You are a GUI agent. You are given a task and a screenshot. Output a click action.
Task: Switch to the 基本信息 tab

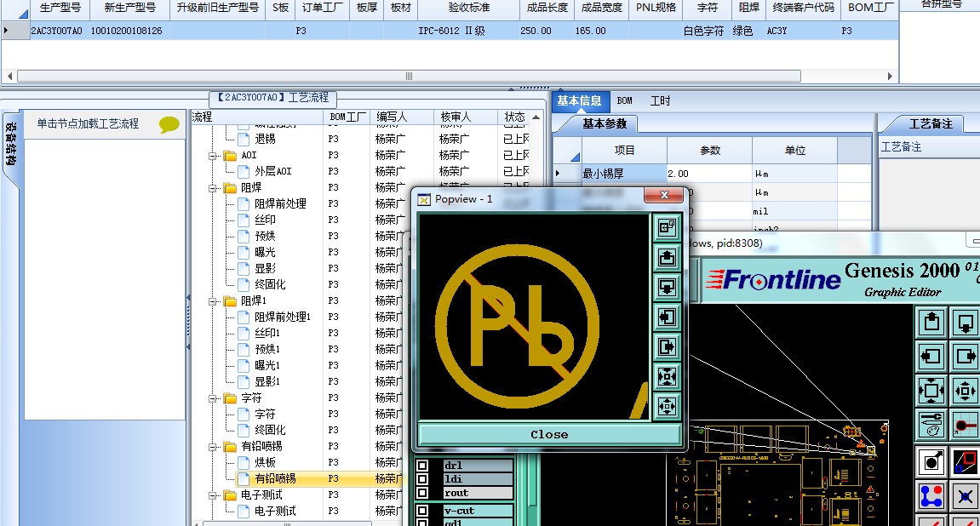click(579, 100)
